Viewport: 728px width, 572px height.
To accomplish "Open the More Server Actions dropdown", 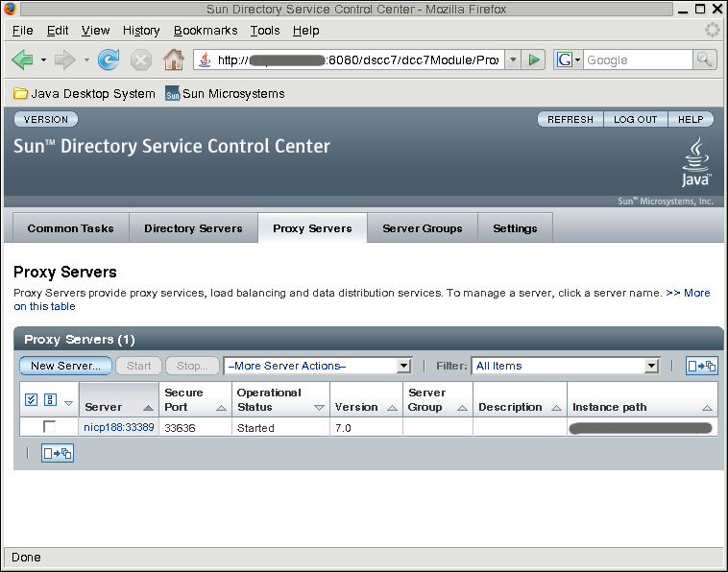I will pyautogui.click(x=318, y=366).
